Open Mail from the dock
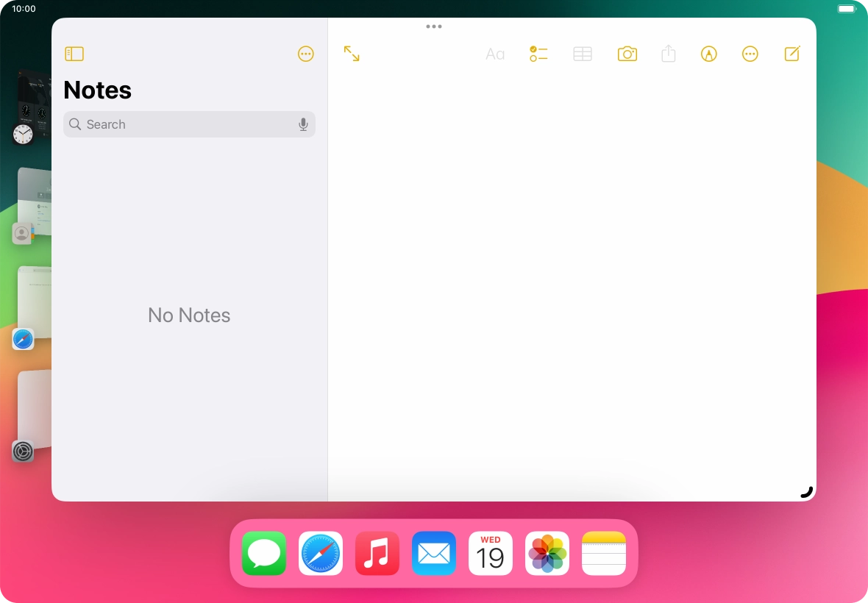The width and height of the screenshot is (868, 603). click(x=434, y=554)
